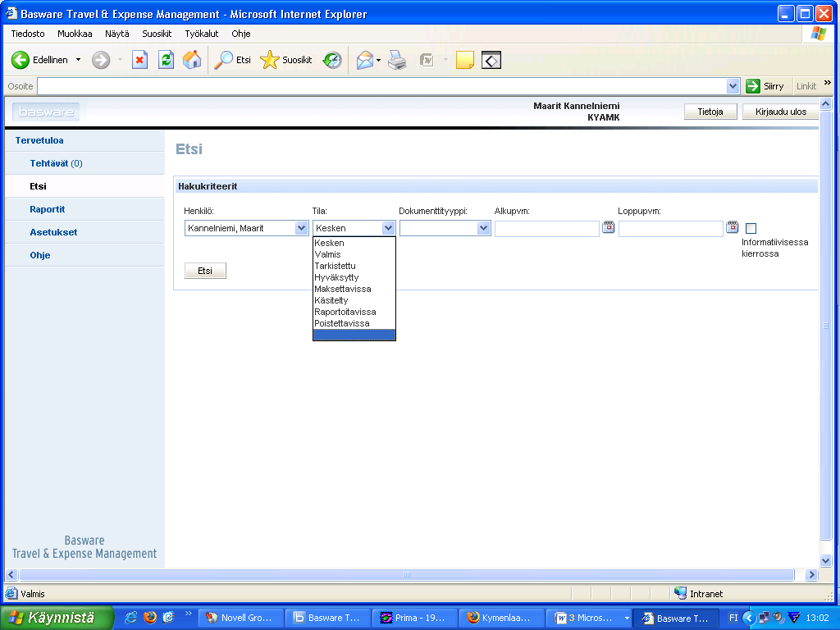840x630 pixels.
Task: Toggle the Informatiivisessa kierrossa checkbox
Action: point(751,228)
